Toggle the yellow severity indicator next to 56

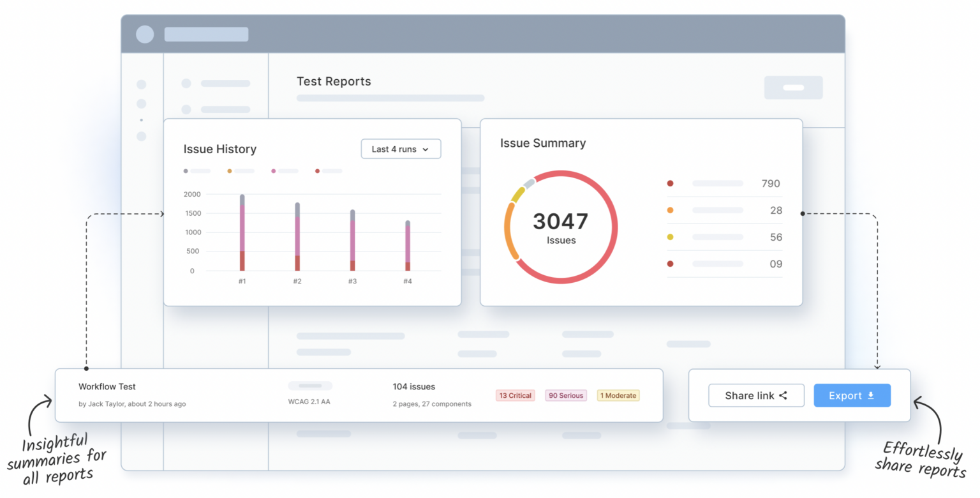click(x=671, y=237)
